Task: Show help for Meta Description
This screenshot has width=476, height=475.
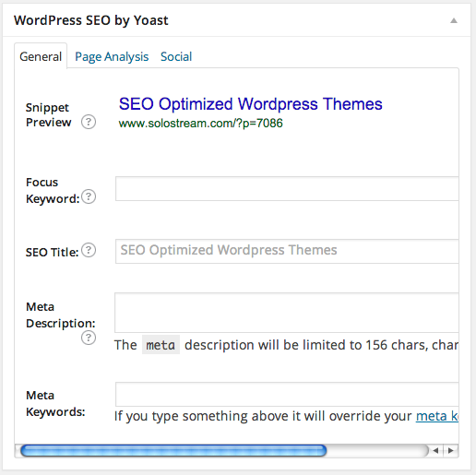Action: (x=89, y=338)
